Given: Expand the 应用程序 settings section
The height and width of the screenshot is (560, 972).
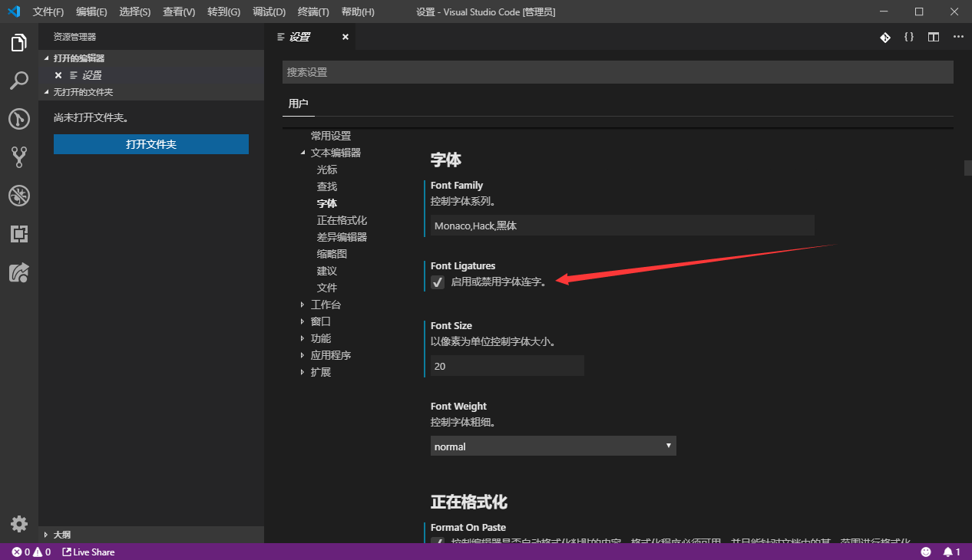Looking at the screenshot, I should tap(303, 355).
